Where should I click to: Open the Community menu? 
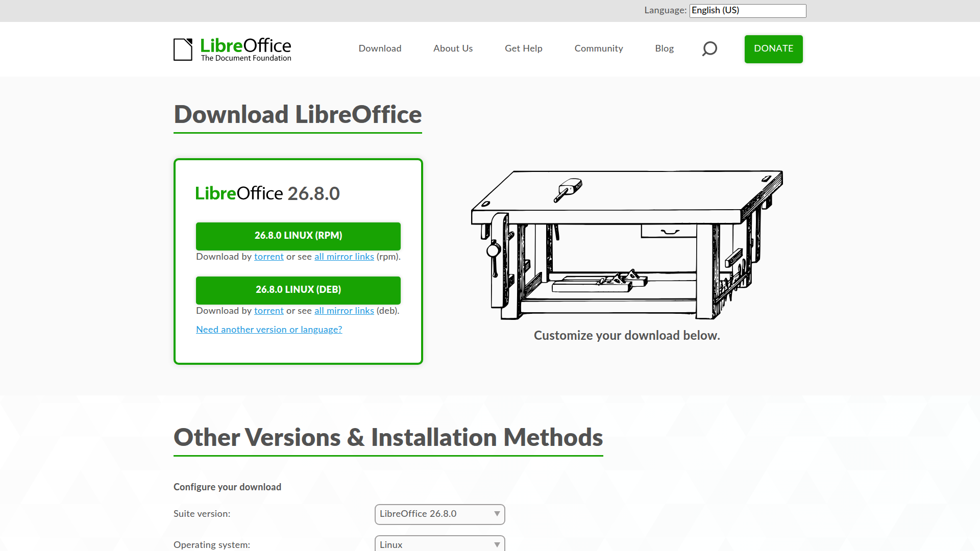pyautogui.click(x=599, y=48)
